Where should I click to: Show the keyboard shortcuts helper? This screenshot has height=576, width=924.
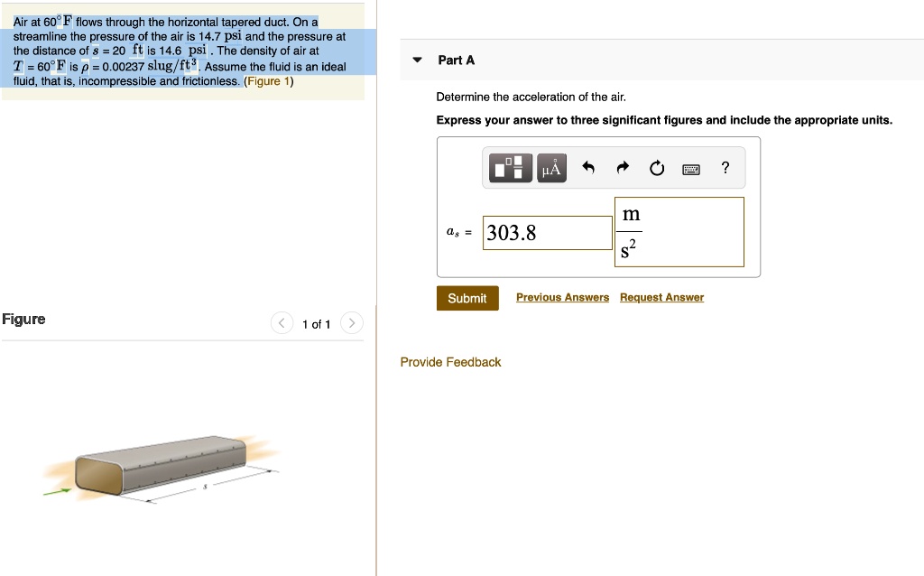coord(690,168)
